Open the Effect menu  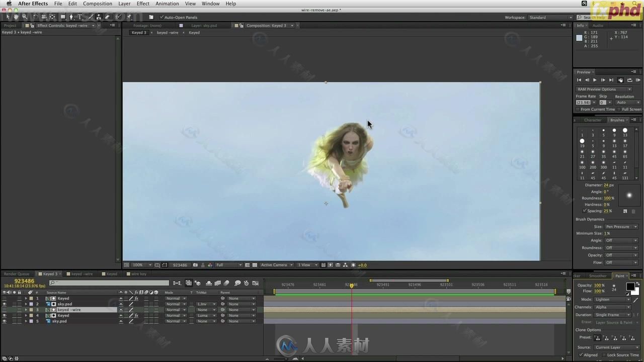143,4
